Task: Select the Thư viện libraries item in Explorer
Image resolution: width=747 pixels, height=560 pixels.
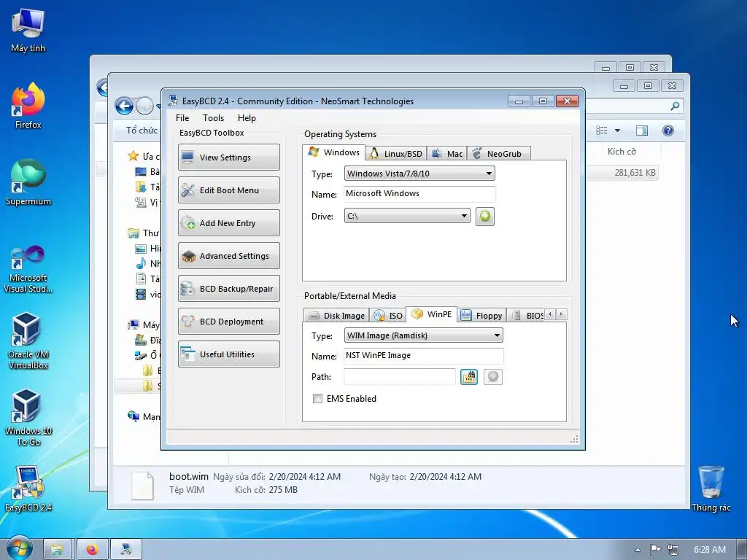Action: pyautogui.click(x=144, y=233)
